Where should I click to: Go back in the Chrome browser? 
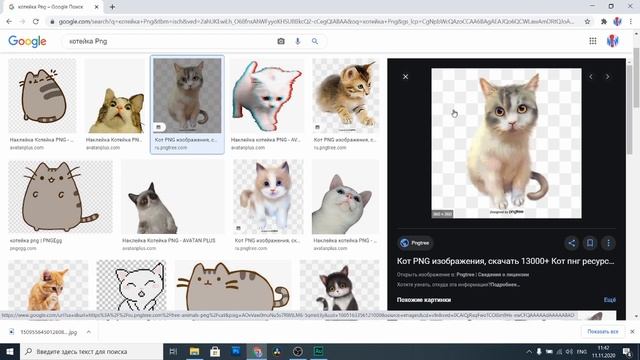point(9,22)
